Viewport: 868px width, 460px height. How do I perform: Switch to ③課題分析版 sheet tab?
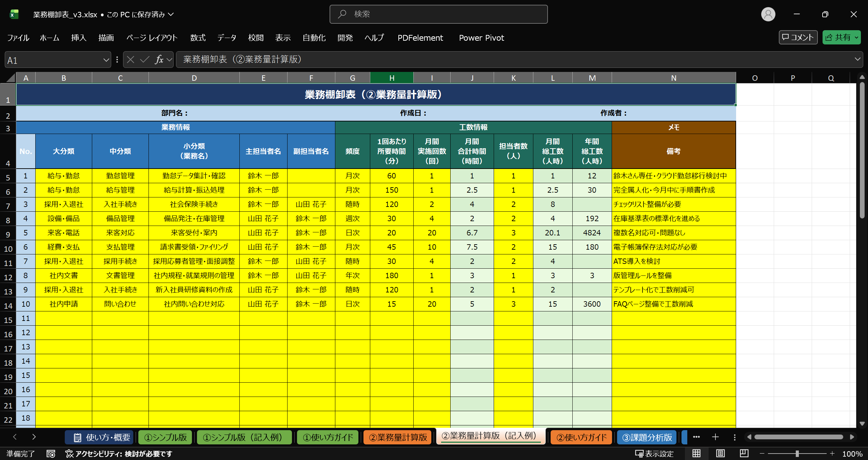click(x=647, y=437)
